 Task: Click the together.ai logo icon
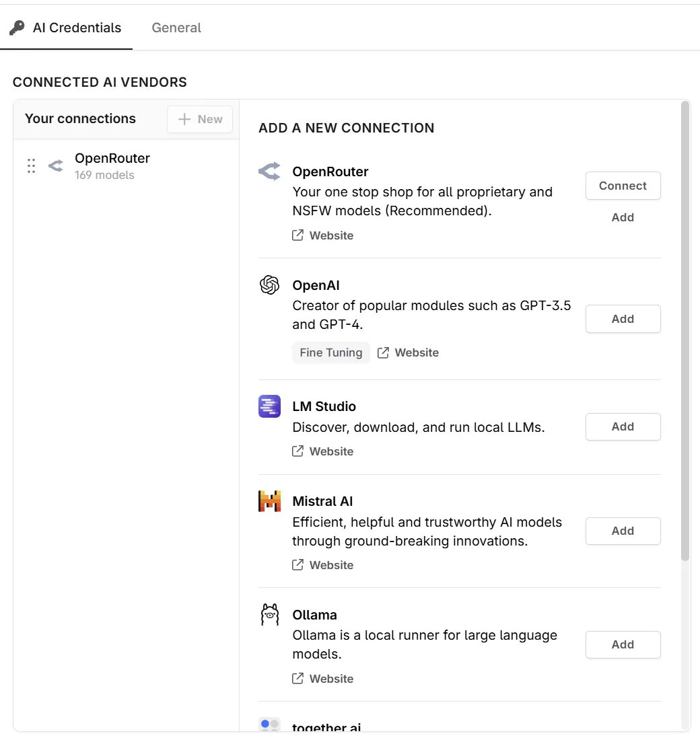(269, 725)
